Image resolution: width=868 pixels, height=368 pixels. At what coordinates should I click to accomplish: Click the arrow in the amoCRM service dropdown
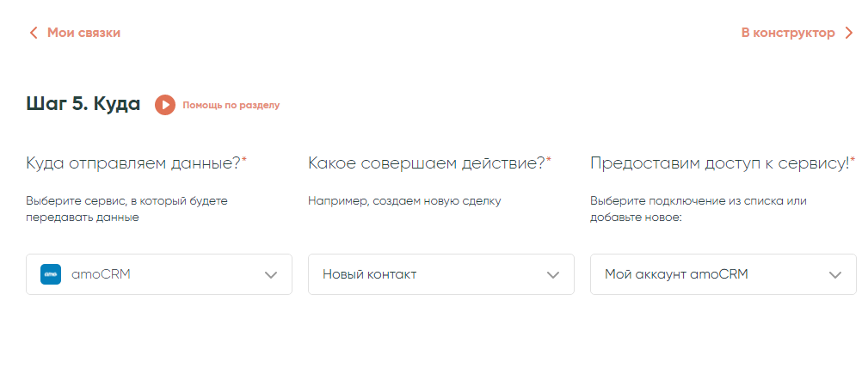point(271,275)
